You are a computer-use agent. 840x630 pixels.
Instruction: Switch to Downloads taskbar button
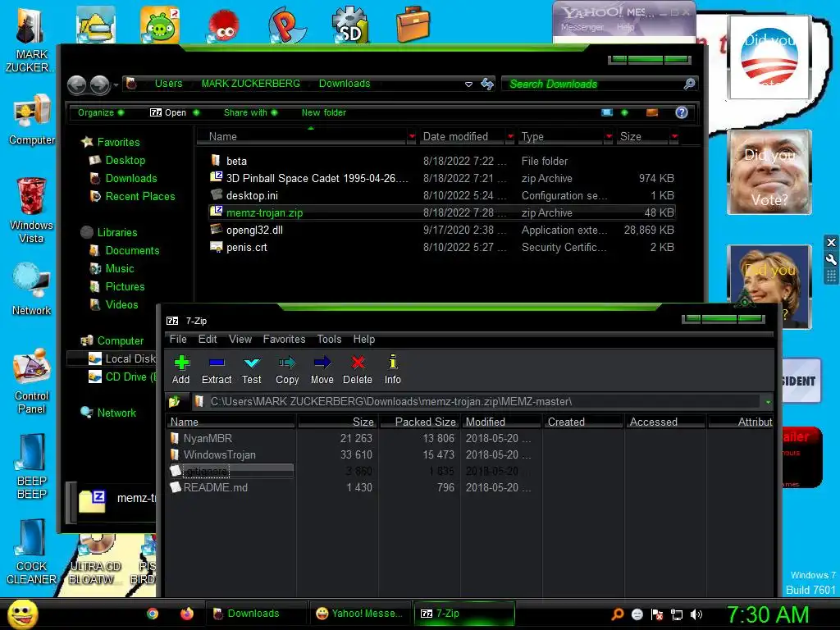[256, 614]
